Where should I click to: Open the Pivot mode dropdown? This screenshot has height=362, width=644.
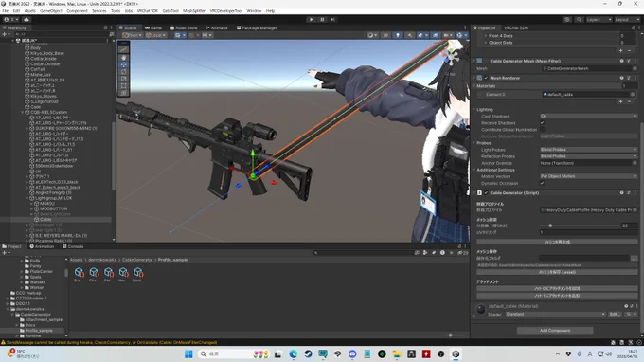[x=133, y=35]
